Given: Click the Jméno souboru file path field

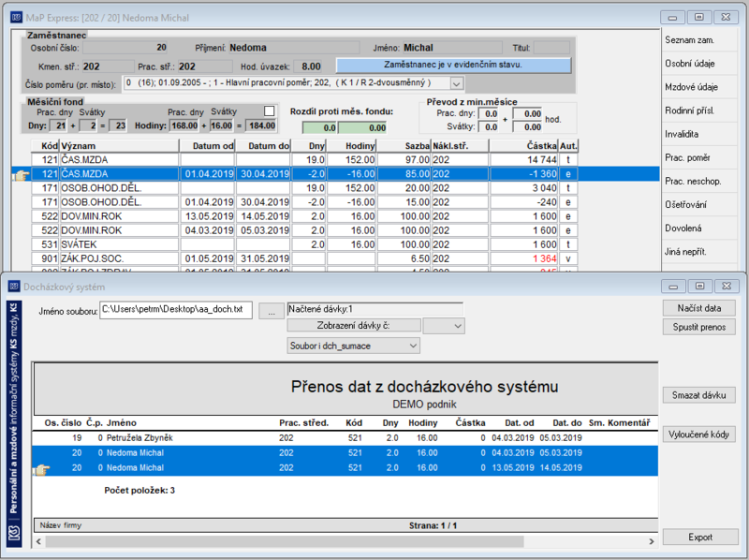Looking at the screenshot, I should click(x=176, y=310).
